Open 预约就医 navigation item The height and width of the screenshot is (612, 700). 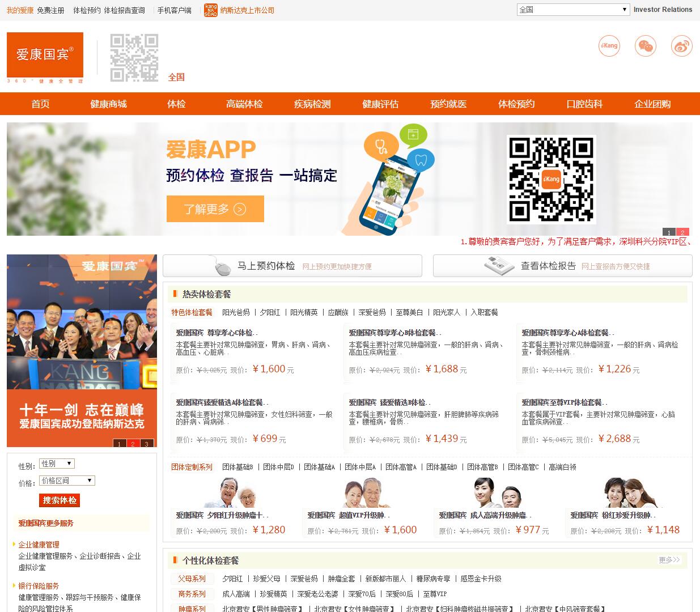[x=448, y=104]
